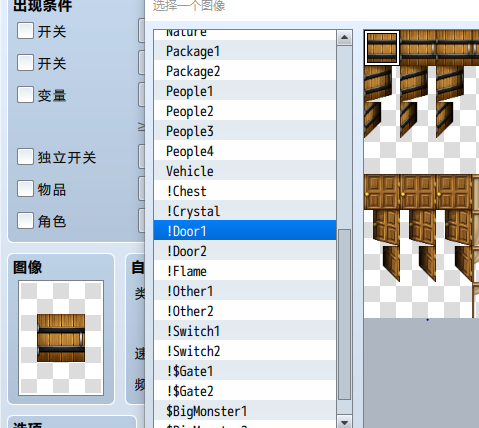Choose People1 from the list

point(245,90)
